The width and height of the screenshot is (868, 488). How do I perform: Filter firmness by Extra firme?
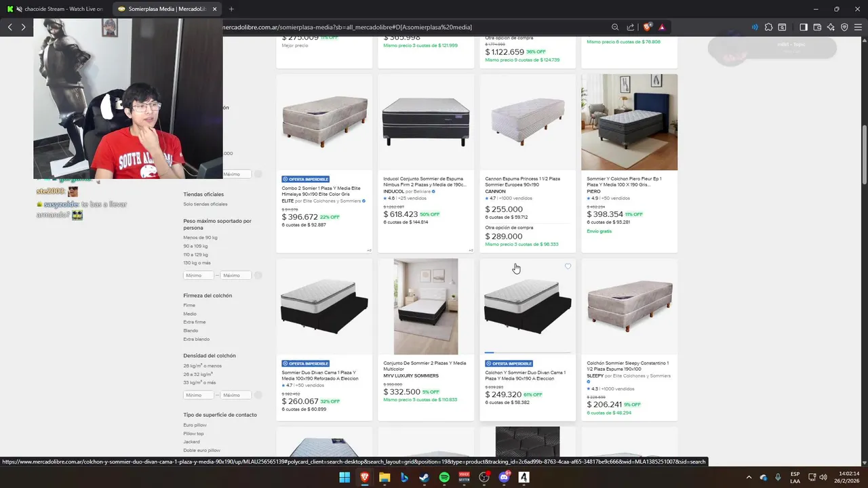tap(194, 322)
